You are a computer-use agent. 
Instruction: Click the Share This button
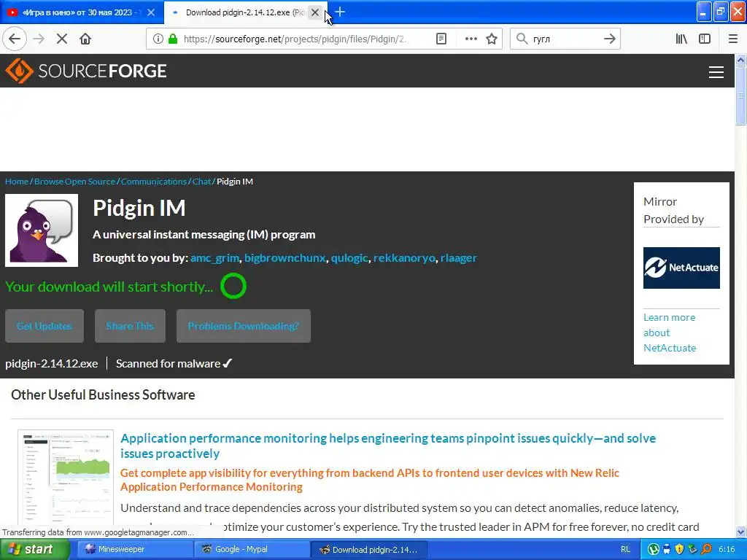[x=130, y=326]
